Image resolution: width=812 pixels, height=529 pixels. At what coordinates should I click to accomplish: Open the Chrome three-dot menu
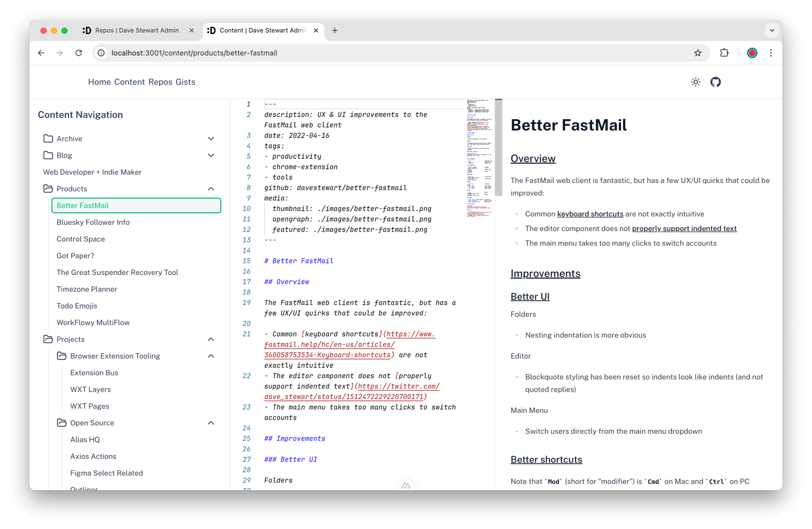[771, 53]
